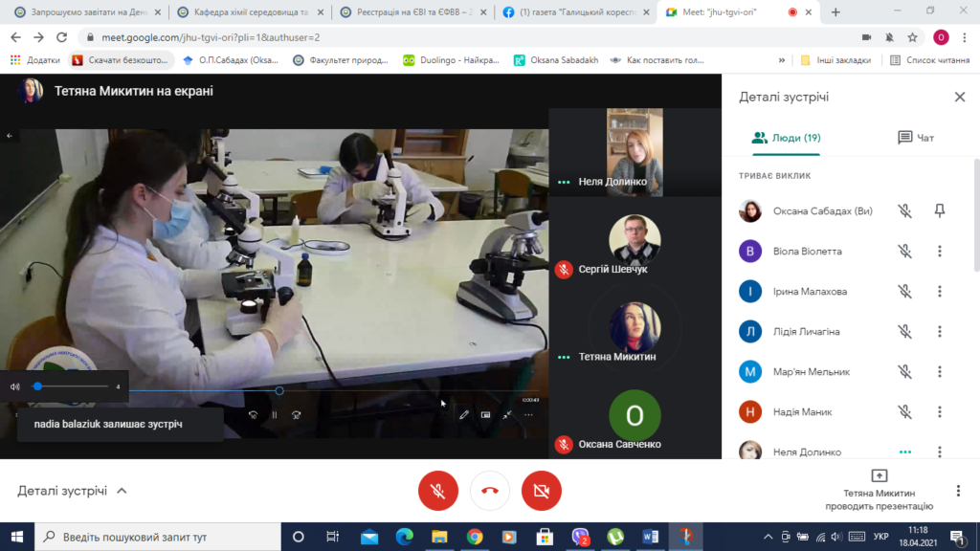This screenshot has width=980, height=551.
Task: Click Тетяна Микитин проводить презентацію button
Action: pyautogui.click(x=879, y=490)
